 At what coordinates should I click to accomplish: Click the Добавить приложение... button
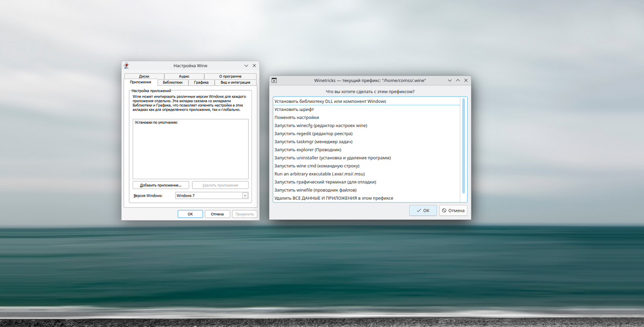[x=161, y=185]
